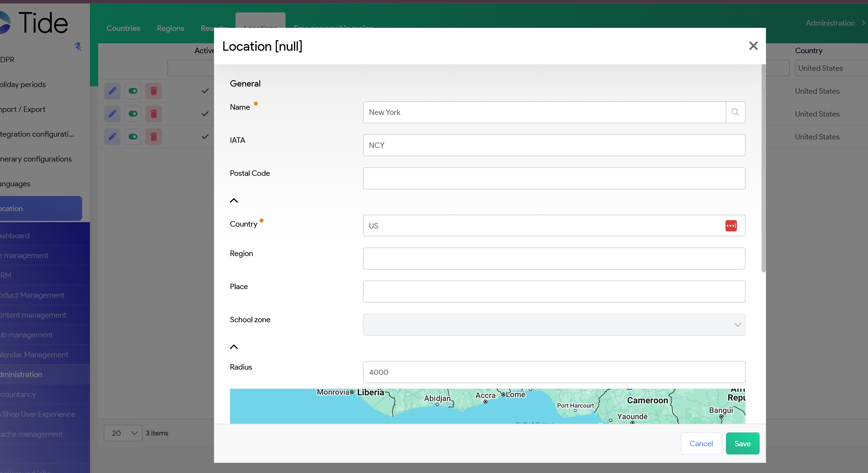Collapse the section above the Country field
This screenshot has width=868, height=473.
(234, 201)
